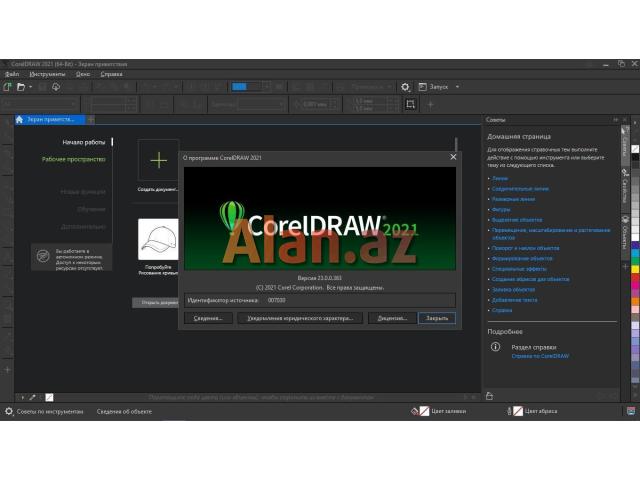Pick the black swatch in palette

(x=636, y=158)
